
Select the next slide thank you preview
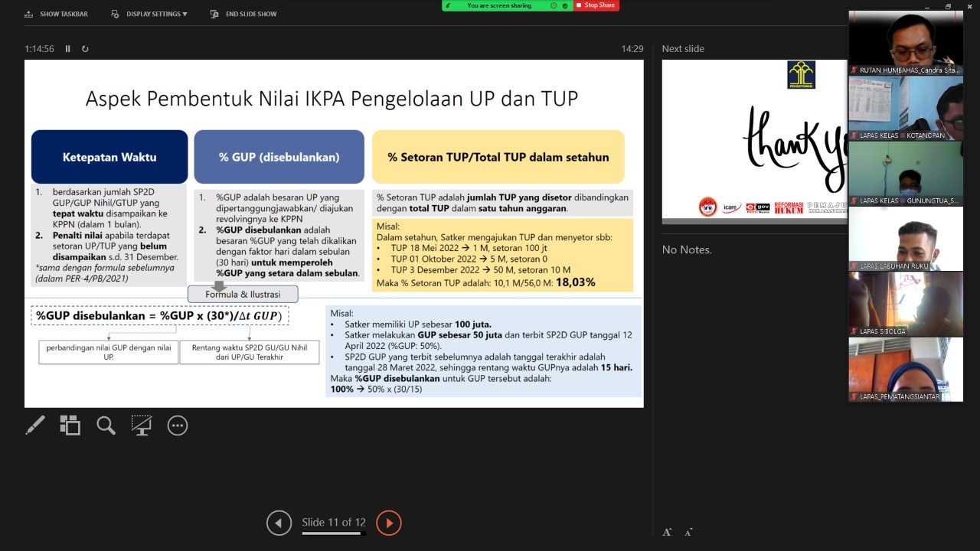click(754, 142)
